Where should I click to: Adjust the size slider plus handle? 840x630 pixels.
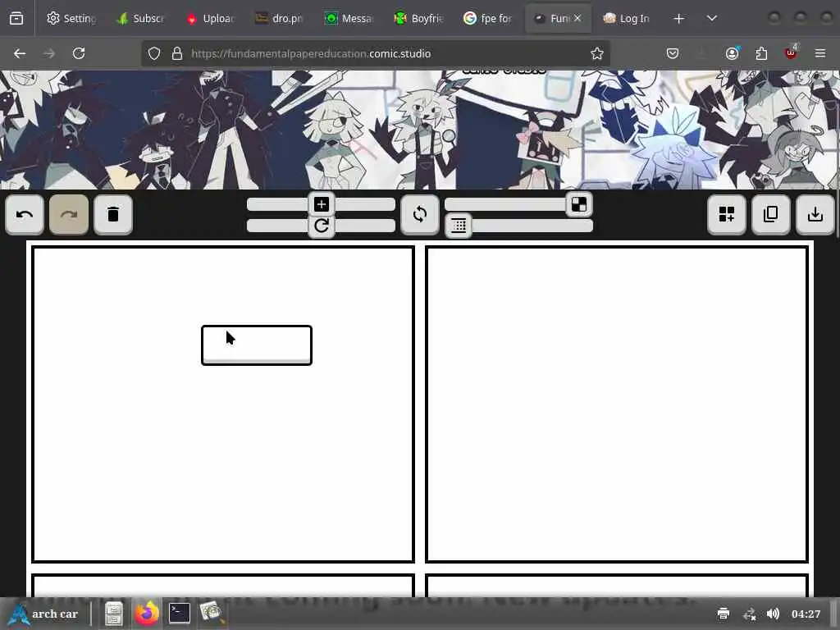[x=322, y=204]
